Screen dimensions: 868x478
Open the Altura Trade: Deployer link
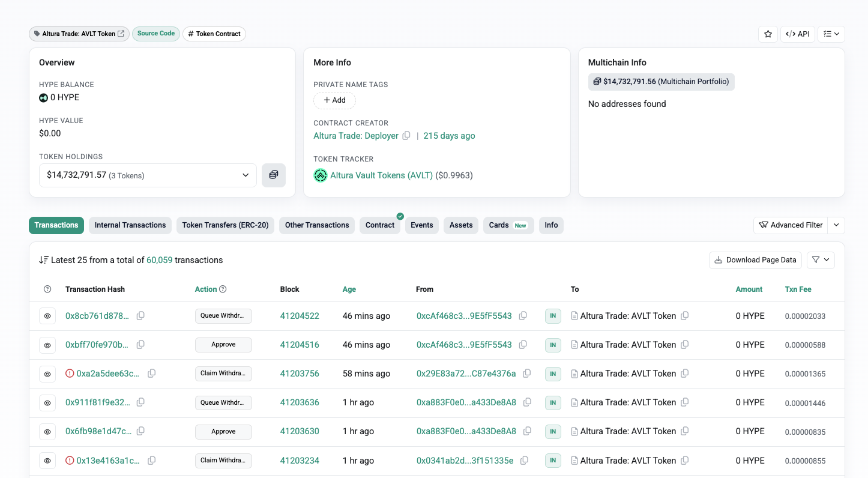point(356,136)
